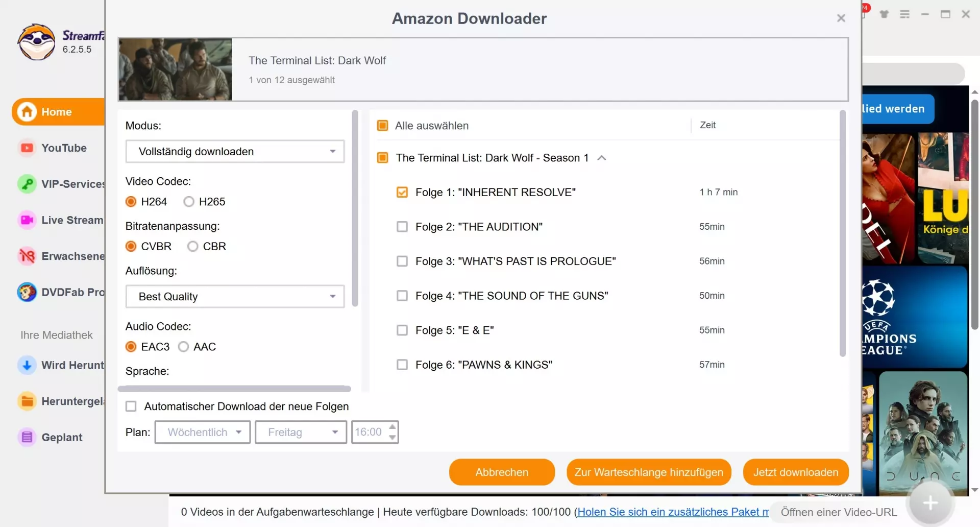Viewport: 980px width, 527px height.
Task: Enable Automatischer Download der neue Folgen
Action: 131,406
